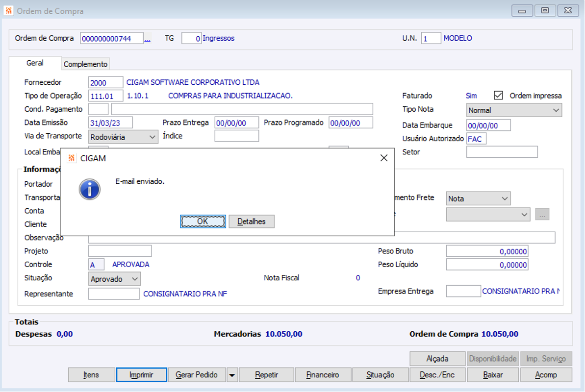Click the Projeto input field
Screen dimensions: 585x392
(120, 251)
